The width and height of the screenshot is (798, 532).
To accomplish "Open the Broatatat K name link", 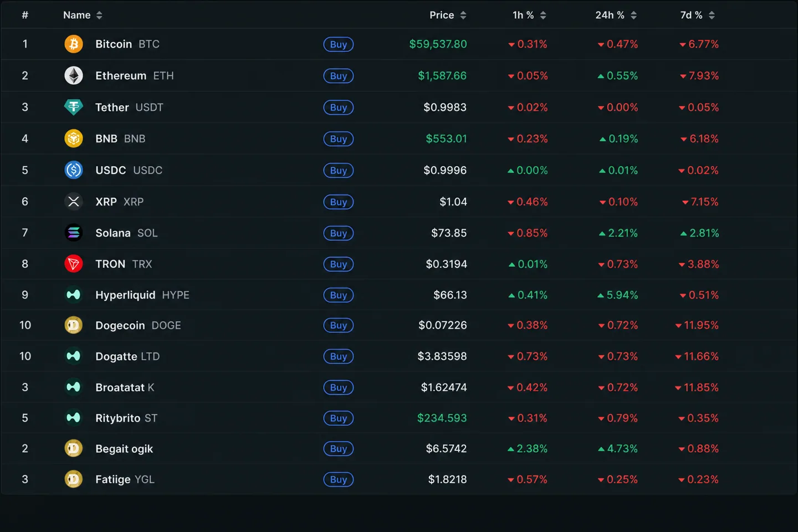I will [x=125, y=387].
